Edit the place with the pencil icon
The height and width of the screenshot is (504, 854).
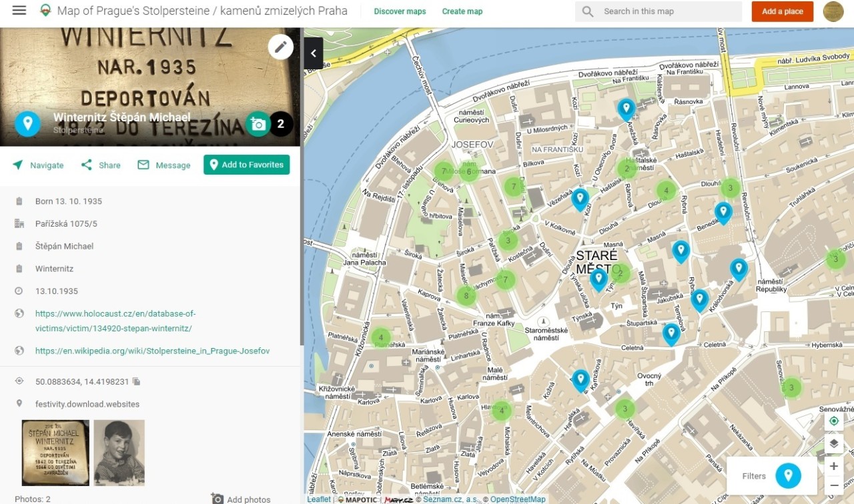click(x=281, y=47)
